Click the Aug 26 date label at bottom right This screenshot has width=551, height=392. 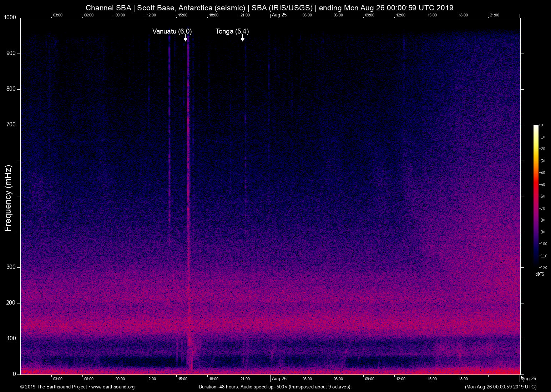point(529,379)
